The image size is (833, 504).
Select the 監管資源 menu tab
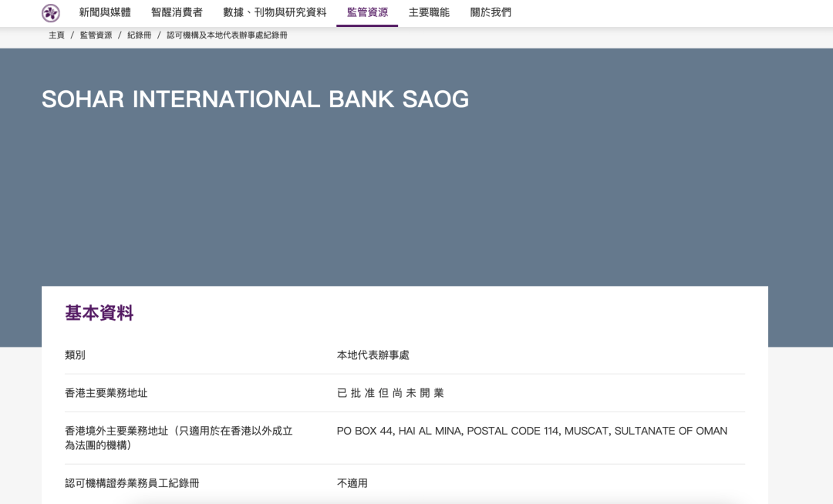click(367, 12)
